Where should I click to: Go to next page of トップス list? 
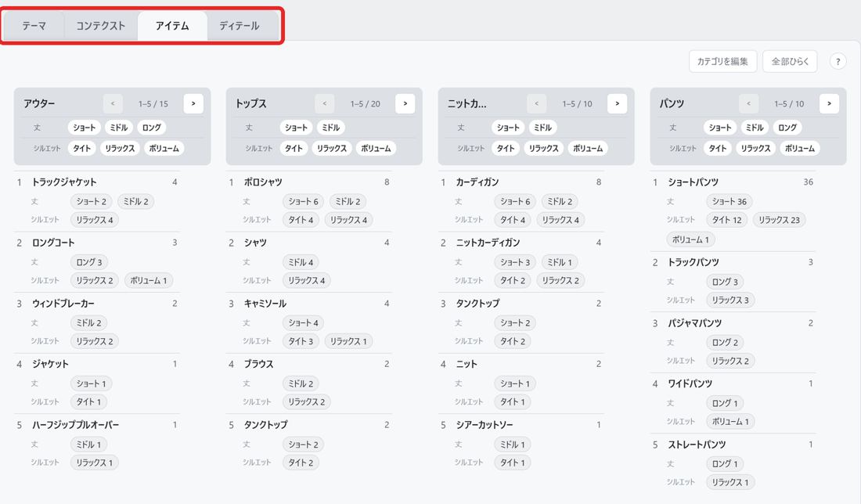click(405, 103)
